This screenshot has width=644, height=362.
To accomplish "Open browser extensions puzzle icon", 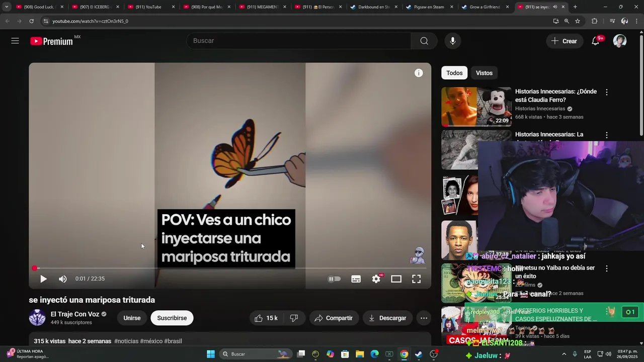I will point(595,21).
